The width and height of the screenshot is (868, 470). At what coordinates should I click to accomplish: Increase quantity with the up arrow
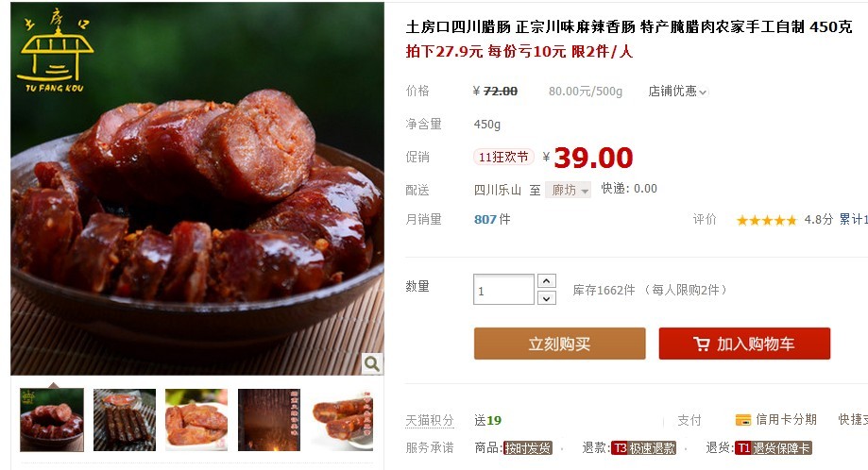(546, 281)
